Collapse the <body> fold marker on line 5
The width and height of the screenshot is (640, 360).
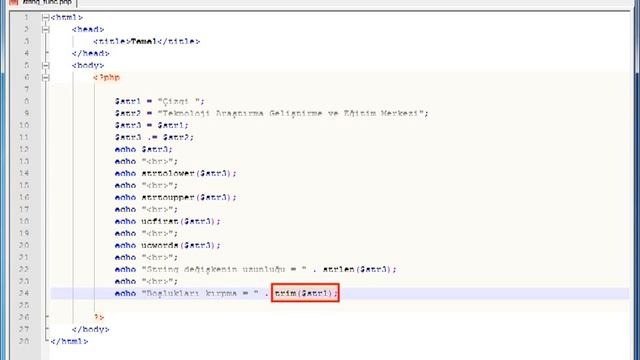[45, 65]
